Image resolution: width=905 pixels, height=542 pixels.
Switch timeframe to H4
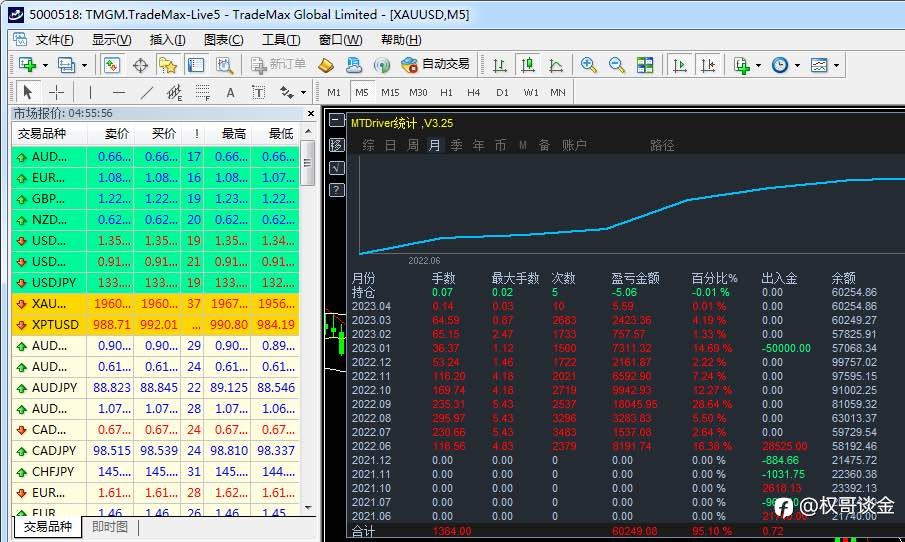473,92
